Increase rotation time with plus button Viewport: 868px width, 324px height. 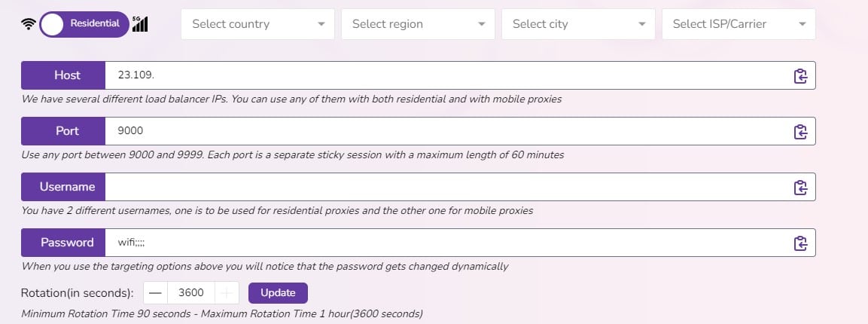click(227, 293)
